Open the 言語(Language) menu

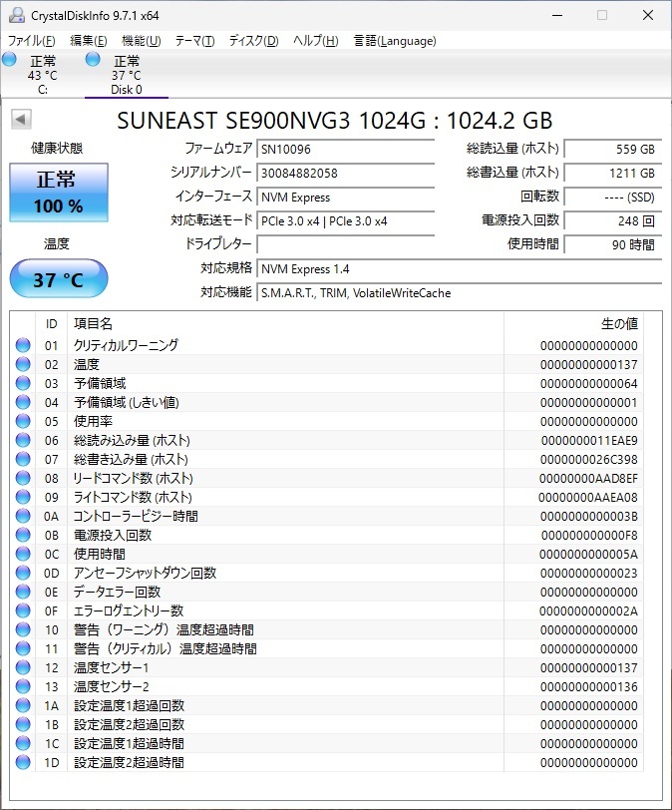point(395,41)
